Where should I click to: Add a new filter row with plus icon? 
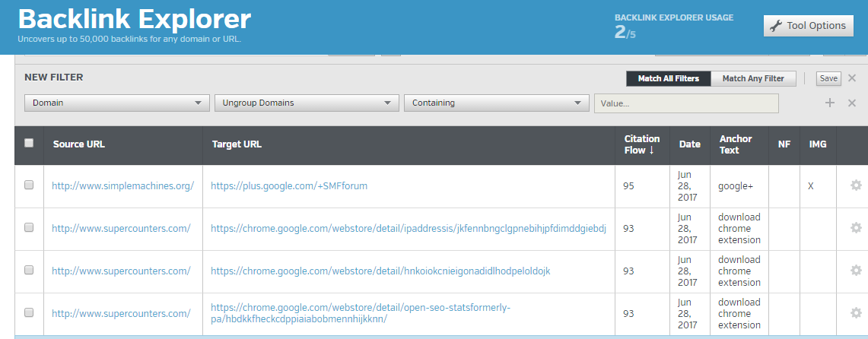coord(830,103)
